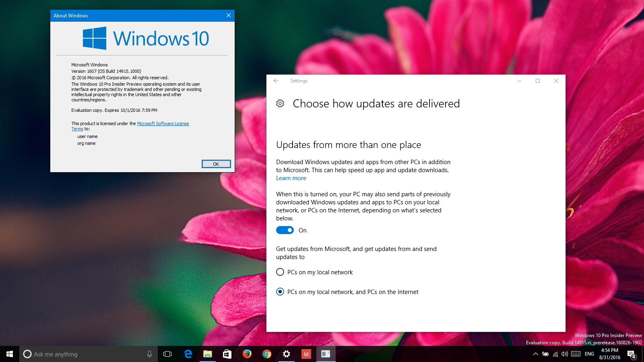Click the power plug tray icon
This screenshot has height=362, width=644.
(x=545, y=354)
